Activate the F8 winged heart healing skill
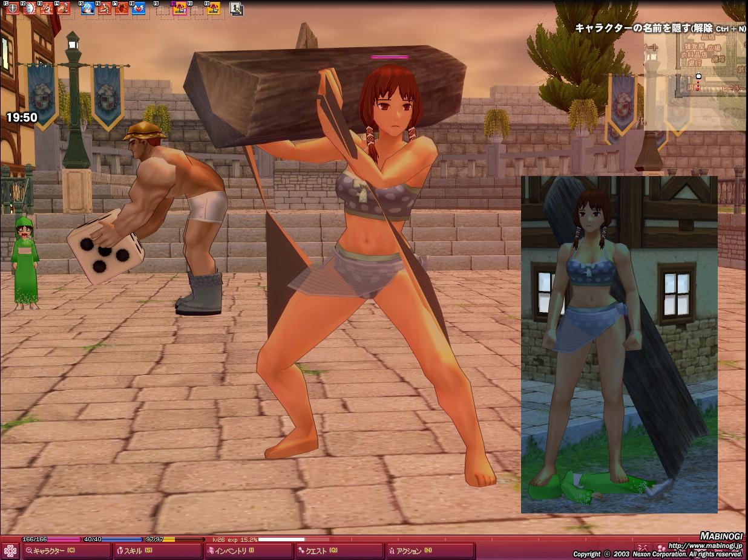 click(139, 8)
